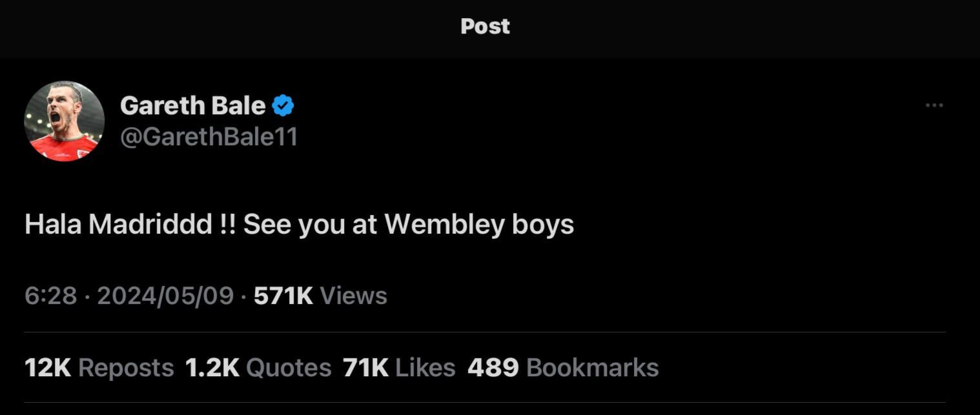Click the 2024/05/09 post date
Screen dimensions: 980x415
click(165, 296)
